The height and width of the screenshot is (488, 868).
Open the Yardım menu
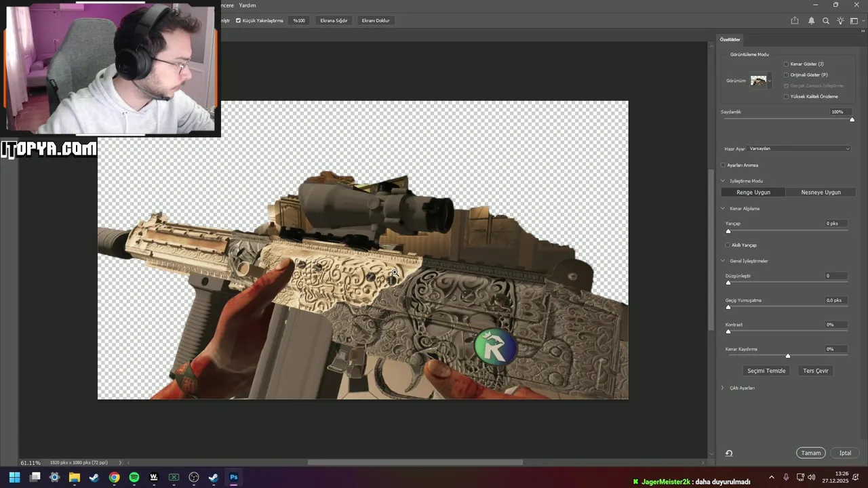(x=248, y=5)
